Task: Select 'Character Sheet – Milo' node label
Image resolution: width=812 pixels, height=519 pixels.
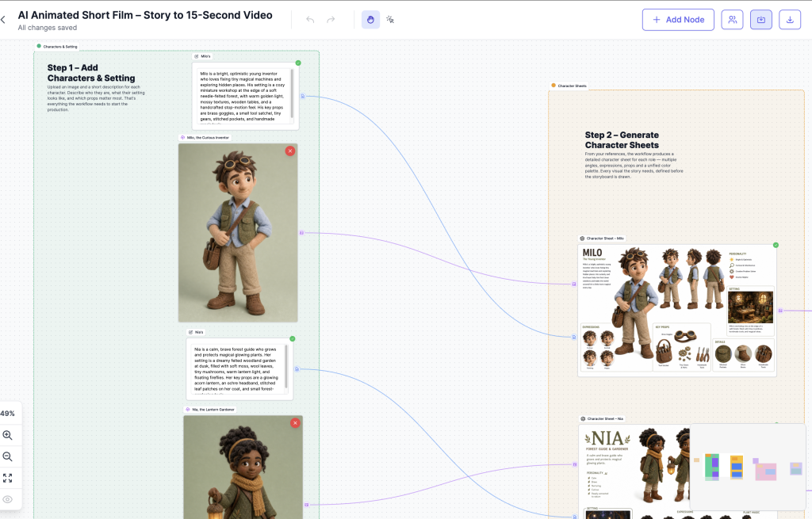Action: [603, 239]
